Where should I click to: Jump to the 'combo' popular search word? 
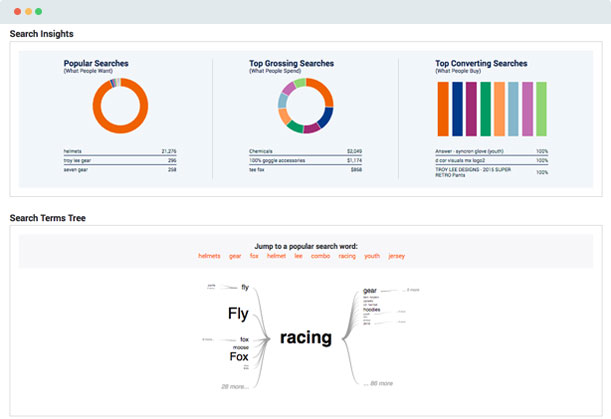coord(320,256)
